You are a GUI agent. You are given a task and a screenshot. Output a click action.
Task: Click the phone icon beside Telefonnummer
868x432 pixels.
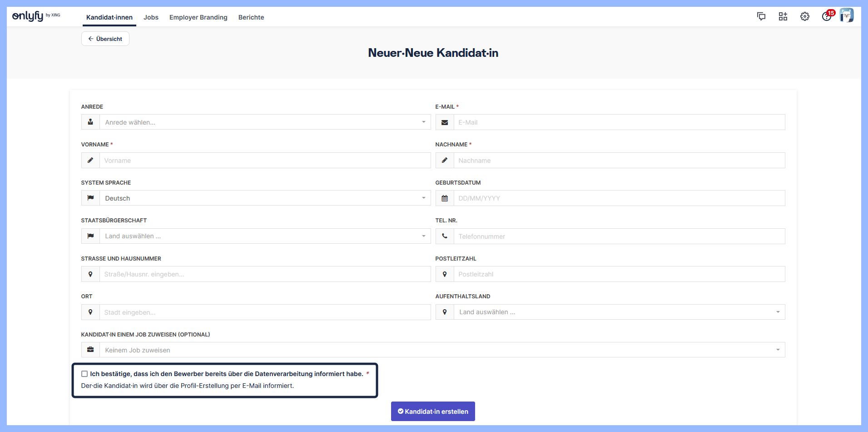(x=445, y=236)
